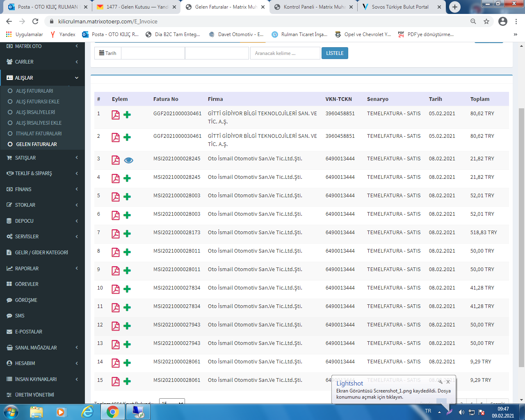Select ALIŞ FATURALARI radio item in sidebar
Viewport: 525px width, 420px height.
point(34,91)
